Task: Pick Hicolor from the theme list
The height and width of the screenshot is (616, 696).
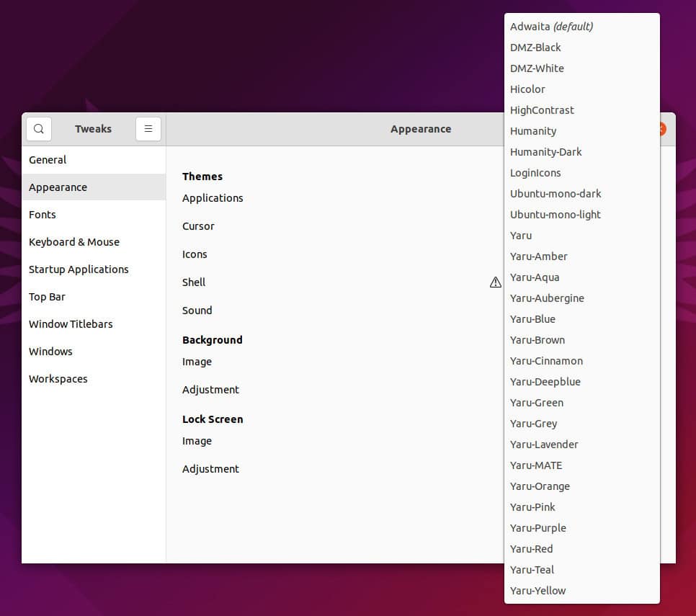Action: point(582,89)
